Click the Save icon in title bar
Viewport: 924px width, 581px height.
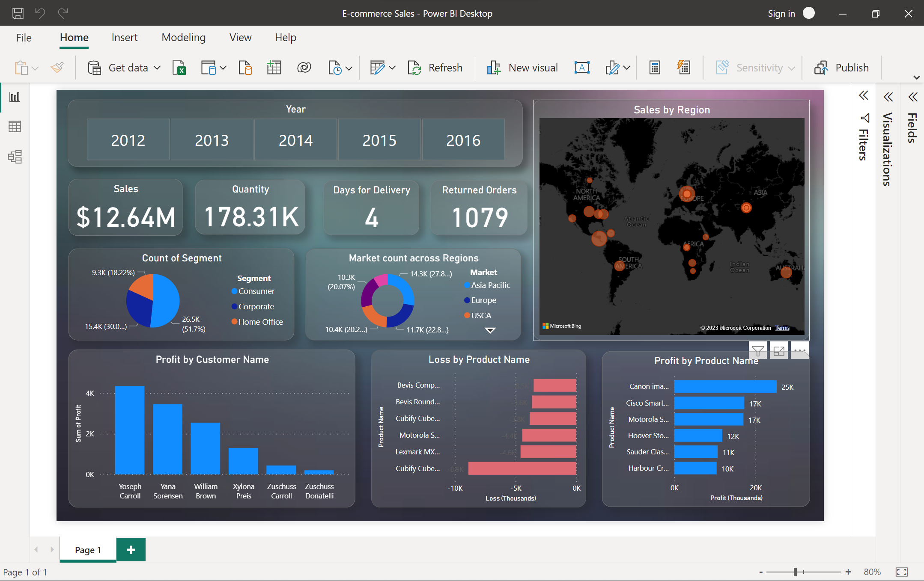click(x=18, y=13)
